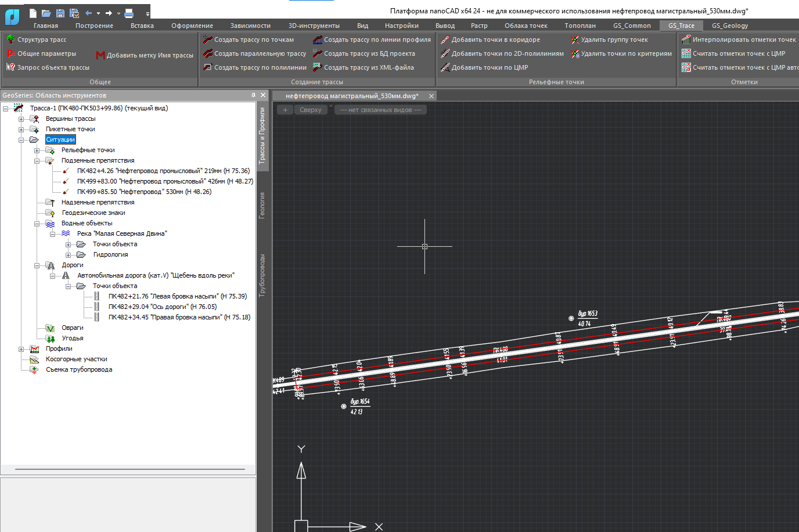Select the Геология vertical side tab
The width and height of the screenshot is (799, 532).
coord(262,206)
